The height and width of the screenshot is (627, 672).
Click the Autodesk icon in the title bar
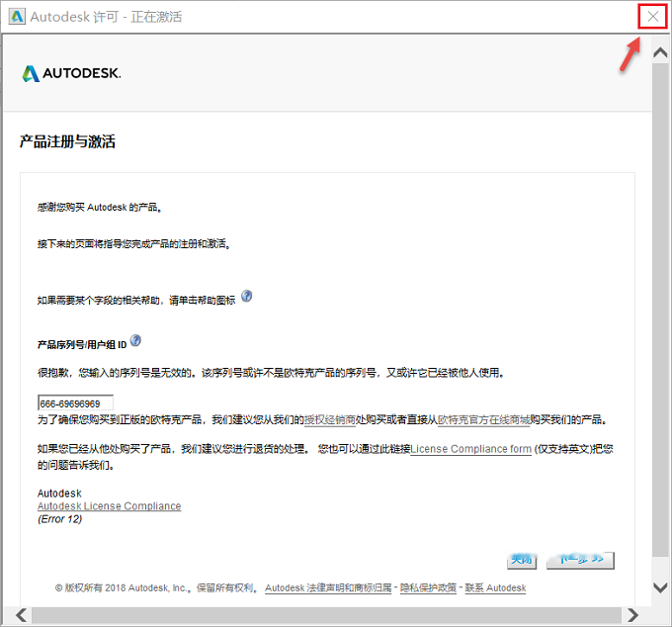(17, 16)
